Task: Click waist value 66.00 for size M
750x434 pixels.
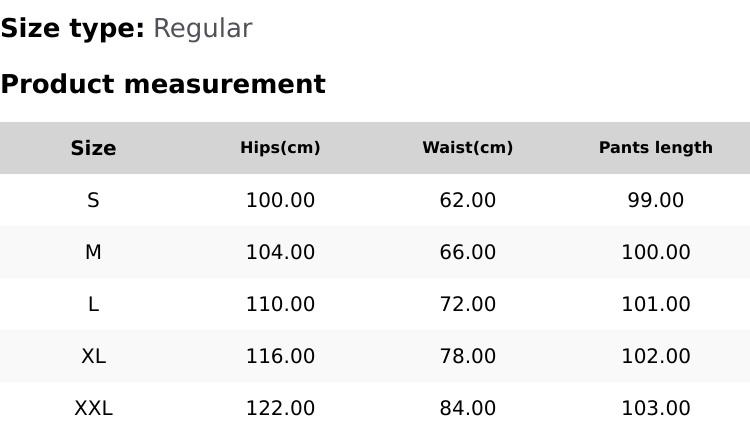Action: click(467, 253)
